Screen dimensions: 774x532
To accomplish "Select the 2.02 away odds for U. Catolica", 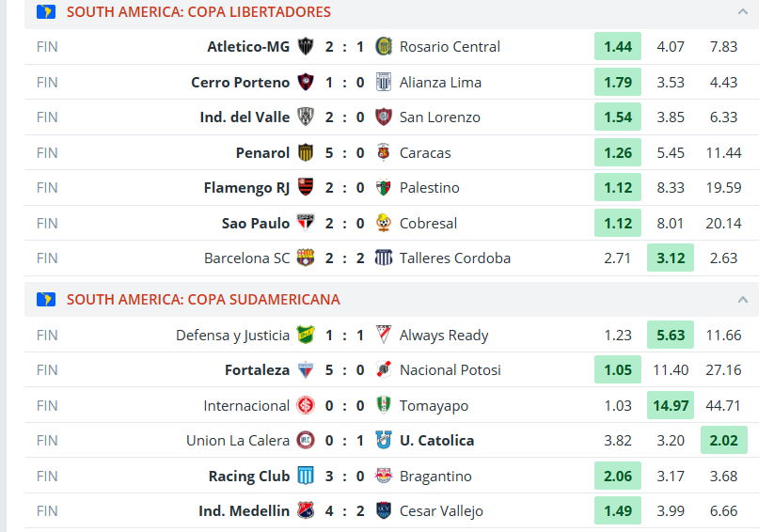I will (x=723, y=440).
